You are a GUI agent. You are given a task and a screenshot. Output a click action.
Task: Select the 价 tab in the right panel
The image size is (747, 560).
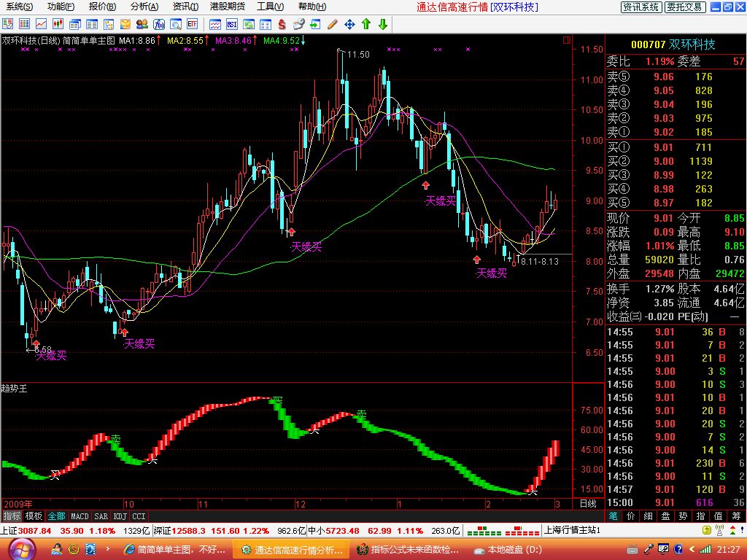[x=631, y=516]
